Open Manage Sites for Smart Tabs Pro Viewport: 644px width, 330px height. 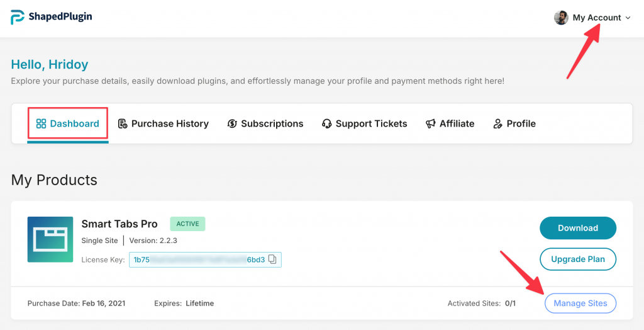580,304
